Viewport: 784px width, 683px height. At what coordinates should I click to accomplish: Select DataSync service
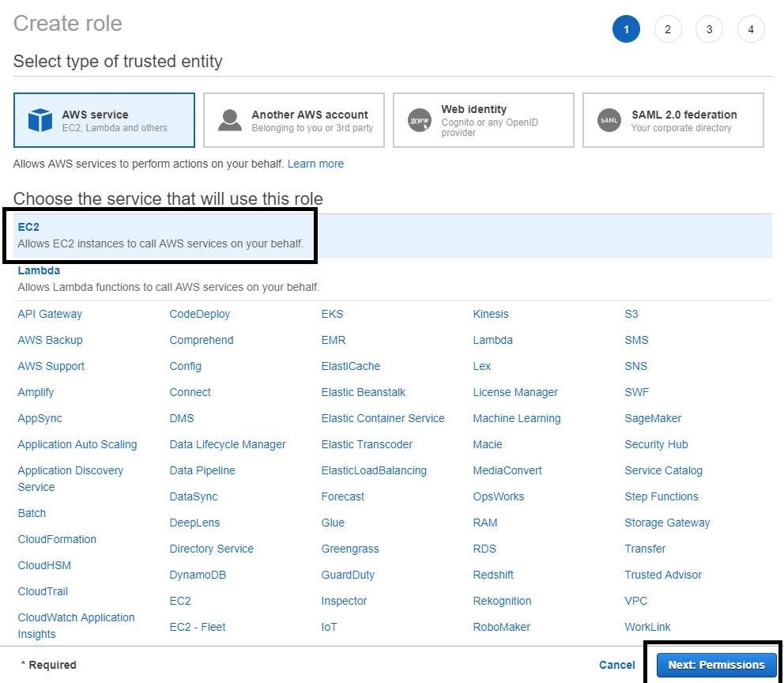point(194,496)
